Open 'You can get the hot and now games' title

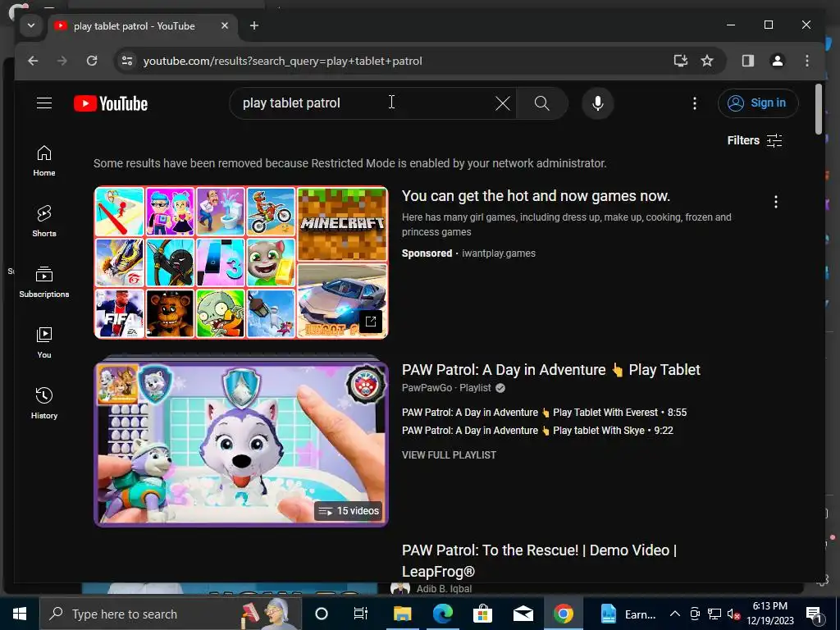pyautogui.click(x=536, y=196)
